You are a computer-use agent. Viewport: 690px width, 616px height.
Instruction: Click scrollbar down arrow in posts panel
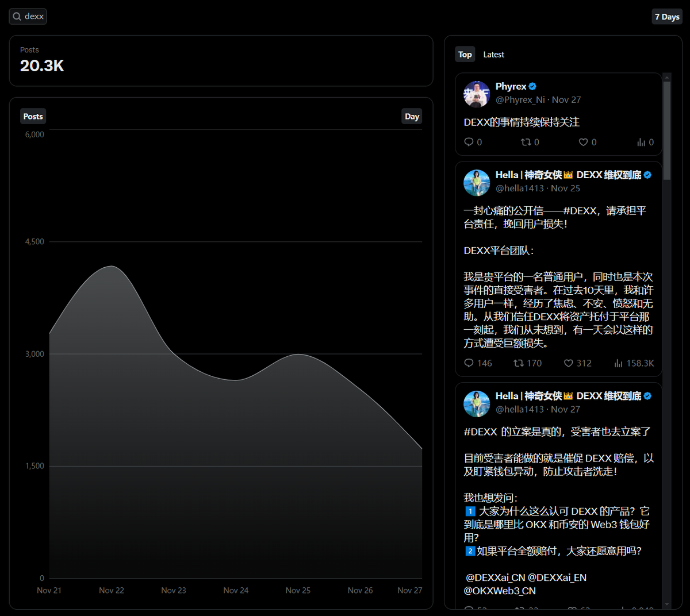[x=667, y=605]
